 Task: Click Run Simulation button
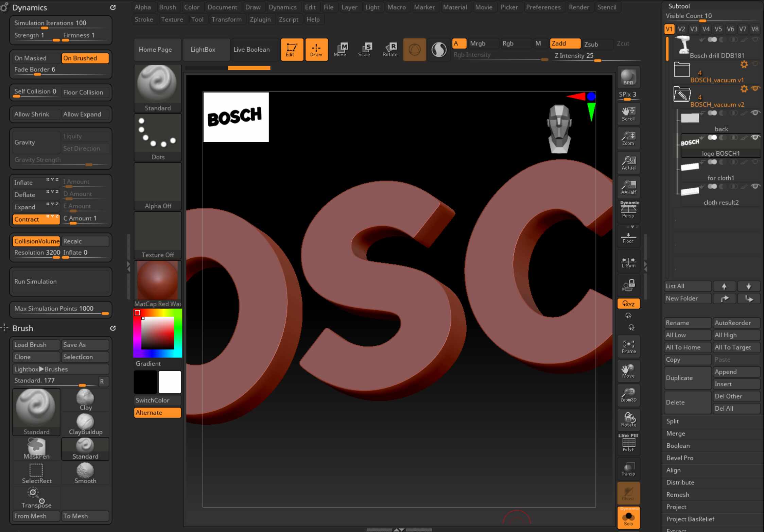(60, 281)
